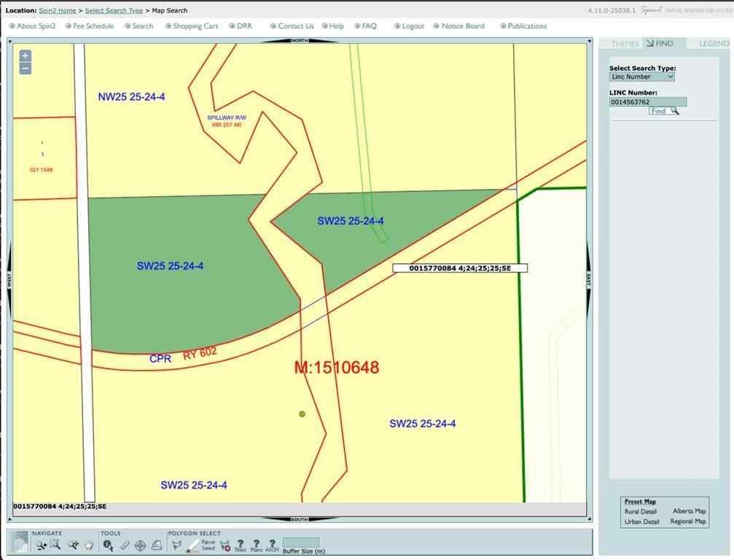Viewport: 734px width, 560px height.
Task: Activate the Polygon Select tool
Action: 176,545
